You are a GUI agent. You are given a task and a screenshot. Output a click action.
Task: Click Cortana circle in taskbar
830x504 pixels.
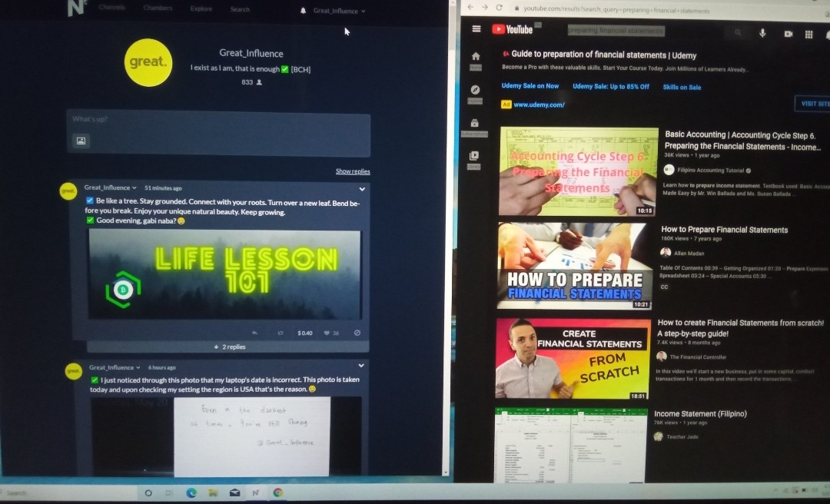click(148, 493)
